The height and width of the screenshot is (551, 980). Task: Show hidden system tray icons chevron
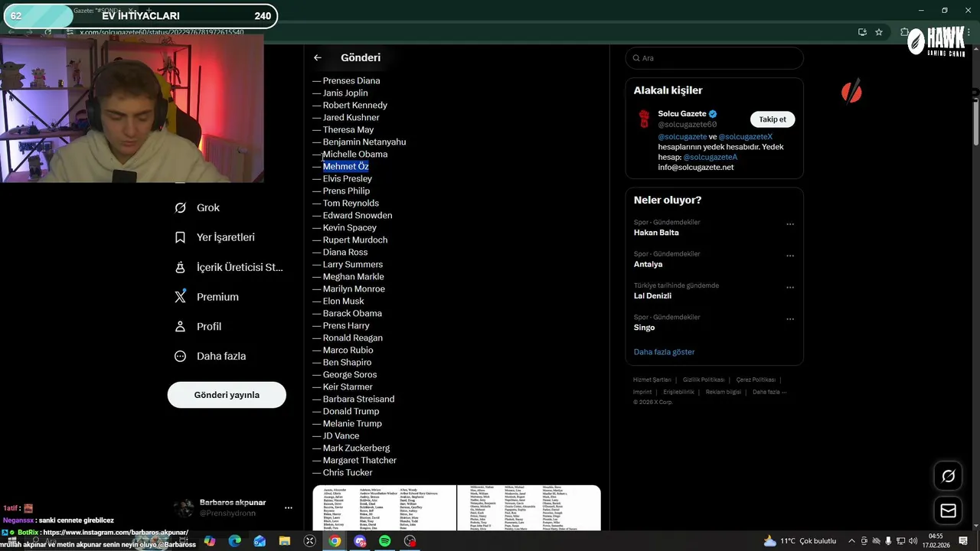(851, 541)
